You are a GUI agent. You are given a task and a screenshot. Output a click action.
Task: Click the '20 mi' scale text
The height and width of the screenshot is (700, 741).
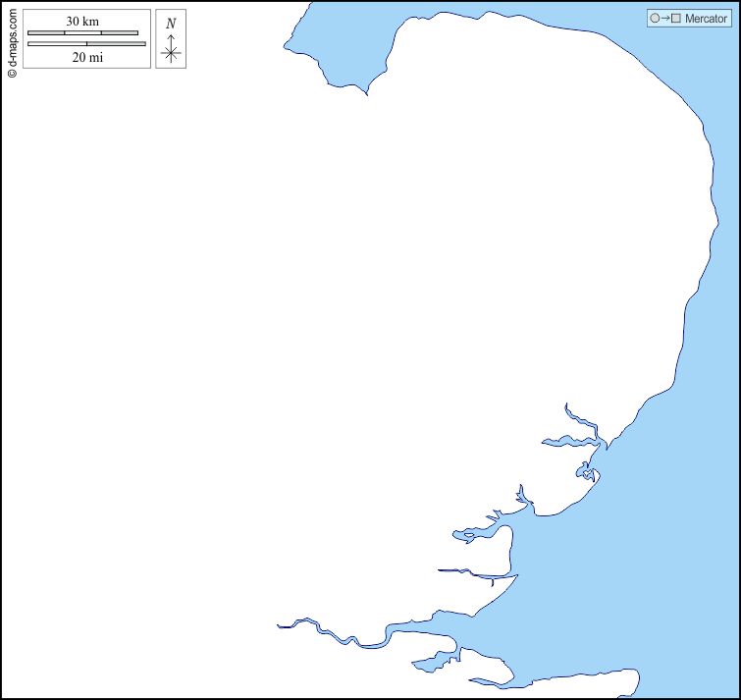86,57
